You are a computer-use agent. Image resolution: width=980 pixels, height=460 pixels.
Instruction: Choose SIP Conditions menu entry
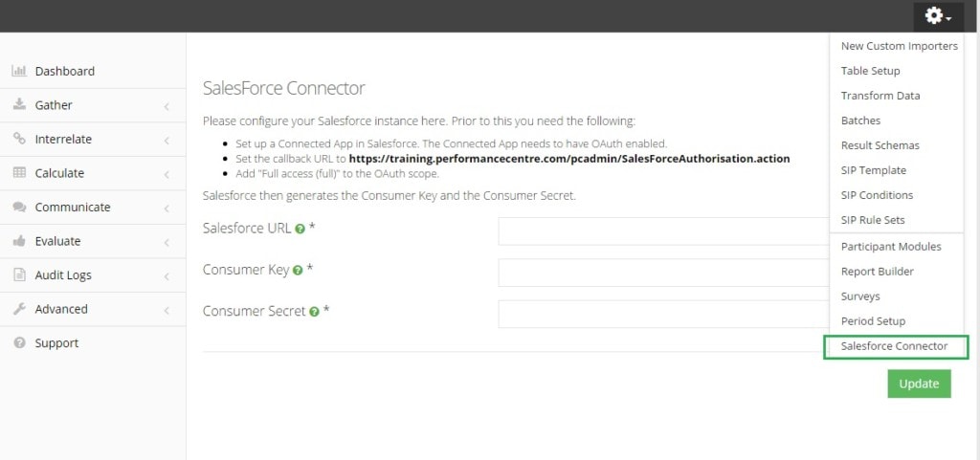[x=877, y=195]
